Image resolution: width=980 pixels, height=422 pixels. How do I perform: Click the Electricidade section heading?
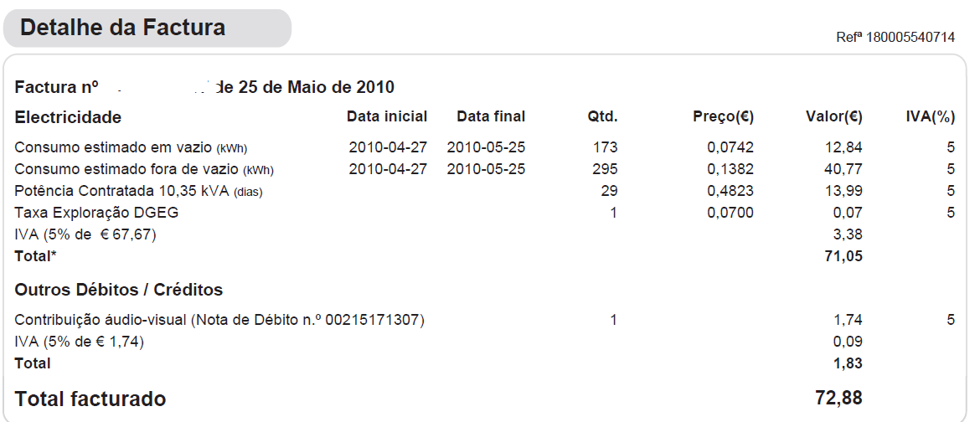tap(68, 117)
